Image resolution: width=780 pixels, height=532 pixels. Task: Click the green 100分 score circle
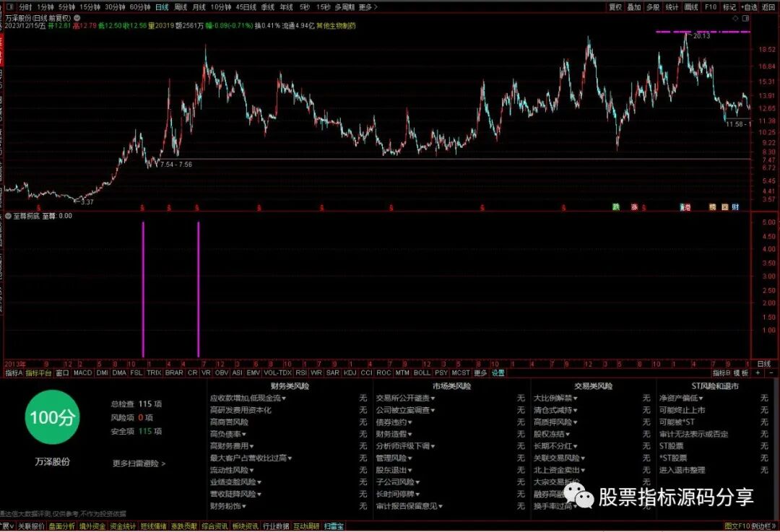[x=52, y=417]
